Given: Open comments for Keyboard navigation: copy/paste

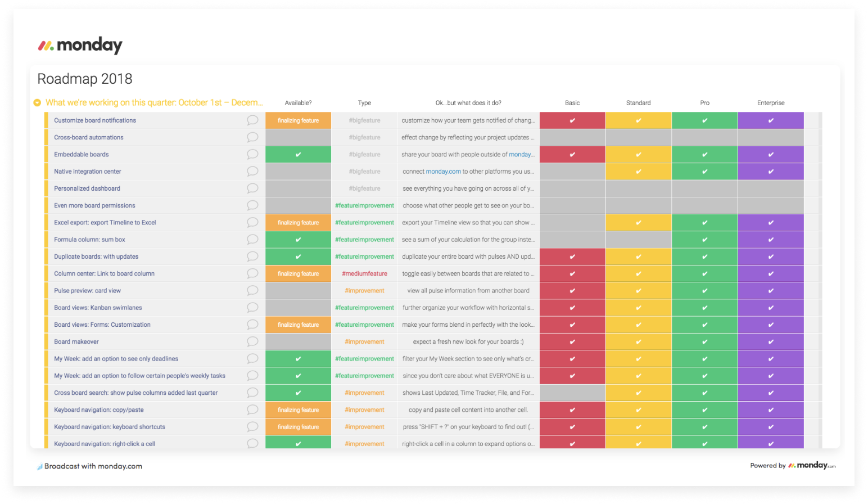Looking at the screenshot, I should coord(252,410).
